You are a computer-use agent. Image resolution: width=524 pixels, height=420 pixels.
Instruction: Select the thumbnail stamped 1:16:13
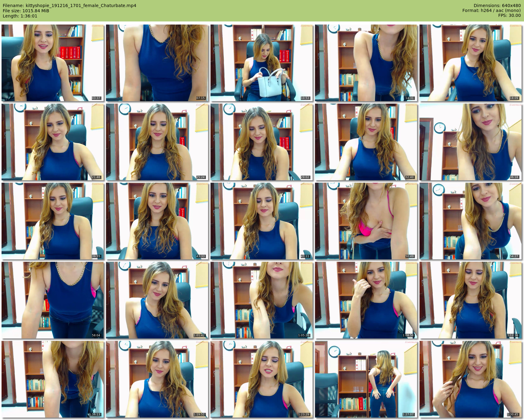click(52, 379)
